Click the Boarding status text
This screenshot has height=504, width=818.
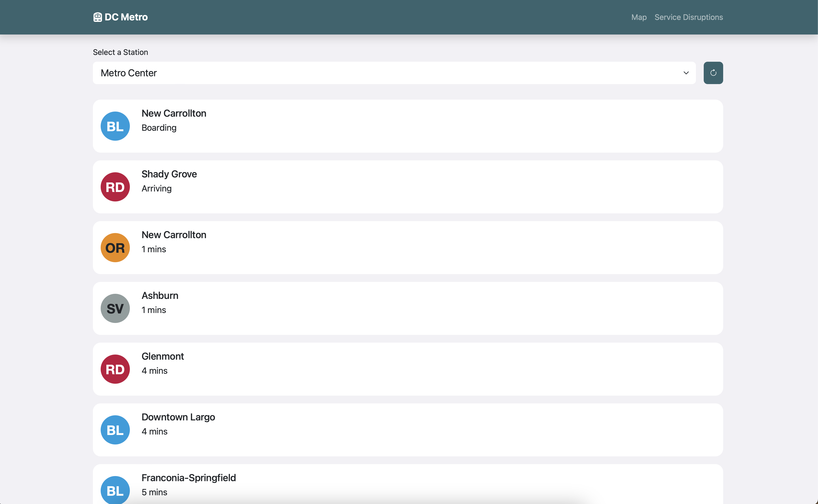tap(159, 128)
